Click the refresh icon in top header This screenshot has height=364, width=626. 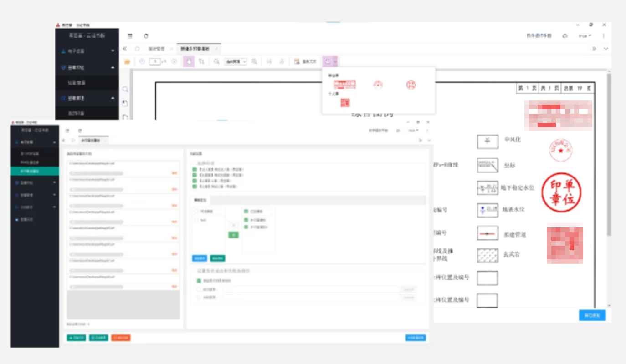(x=146, y=36)
